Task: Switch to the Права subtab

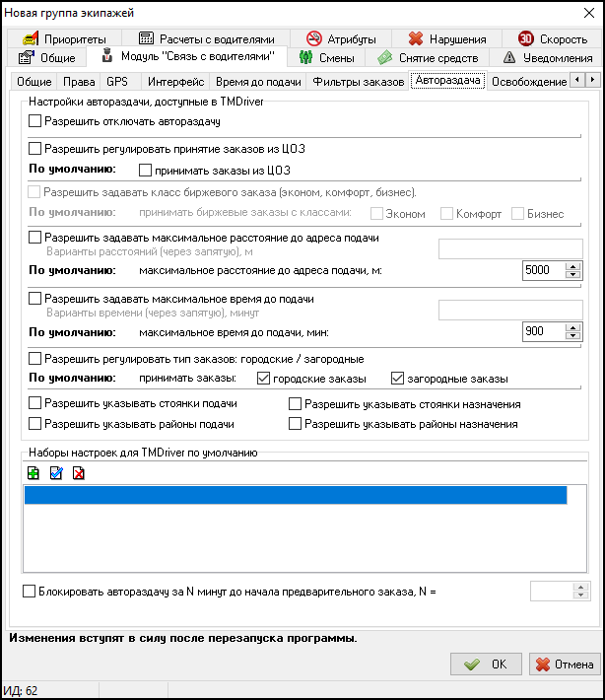Action: click(x=79, y=82)
